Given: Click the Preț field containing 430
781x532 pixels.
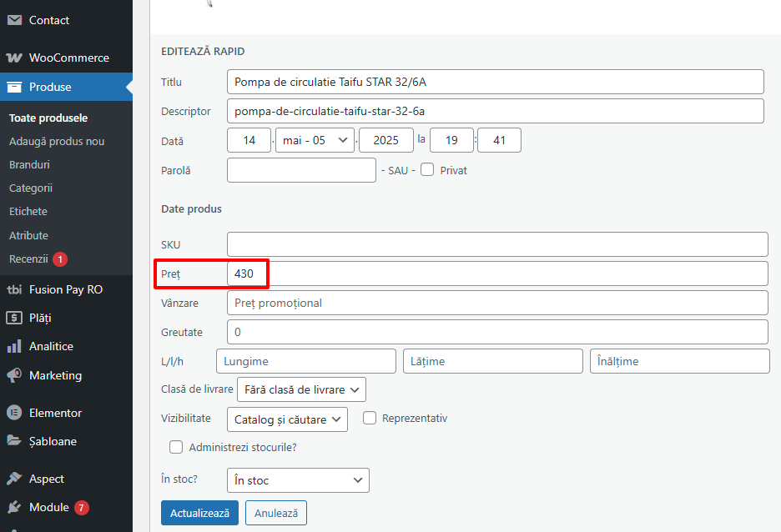Looking at the screenshot, I should (496, 274).
